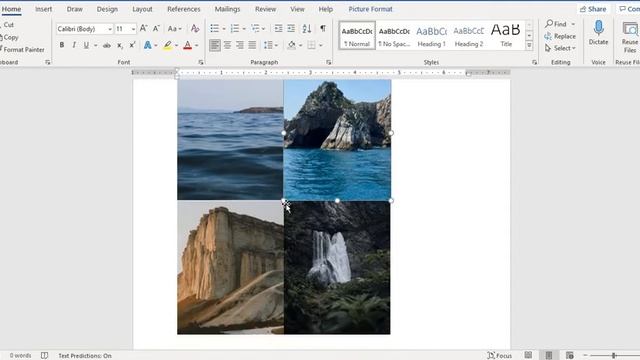Screen dimensions: 640x360
Task: Click Increase Font Size icon
Action: (143, 29)
